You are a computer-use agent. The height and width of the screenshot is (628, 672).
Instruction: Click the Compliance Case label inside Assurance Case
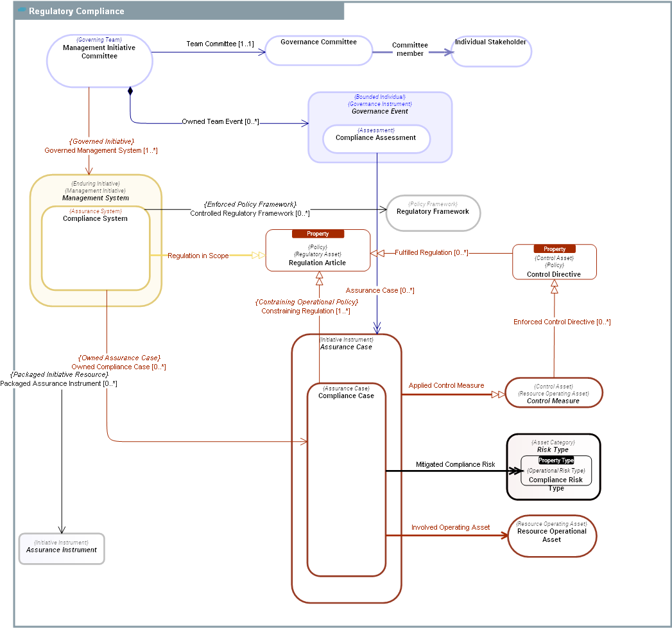pos(347,396)
